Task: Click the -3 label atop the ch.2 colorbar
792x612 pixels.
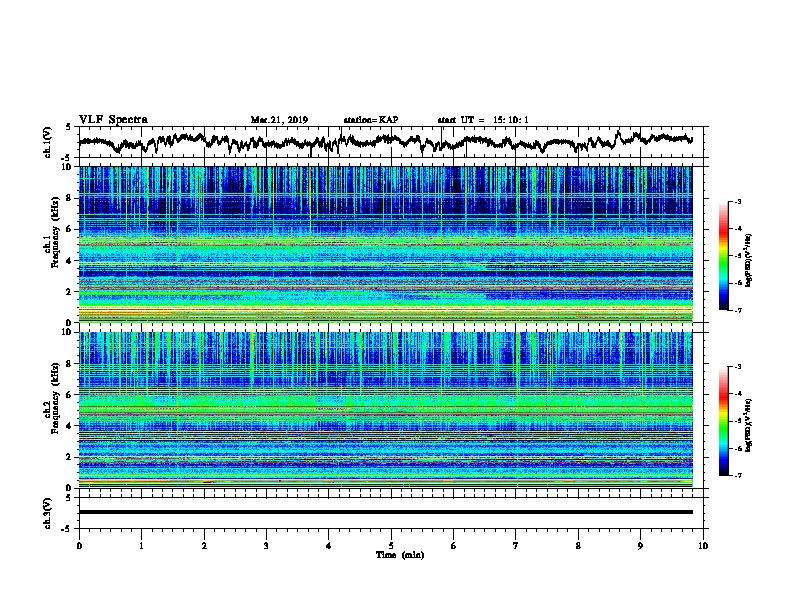Action: click(737, 367)
